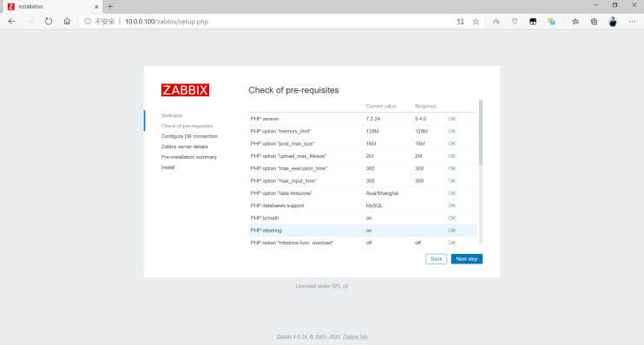Open the user profile avatar
Image resolution: width=644 pixels, height=345 pixels.
pos(613,22)
